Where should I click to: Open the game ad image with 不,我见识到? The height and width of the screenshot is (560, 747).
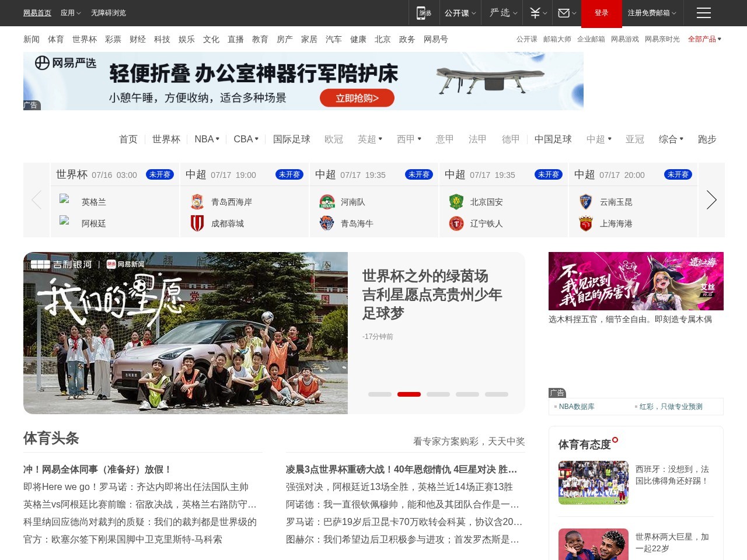pyautogui.click(x=636, y=281)
